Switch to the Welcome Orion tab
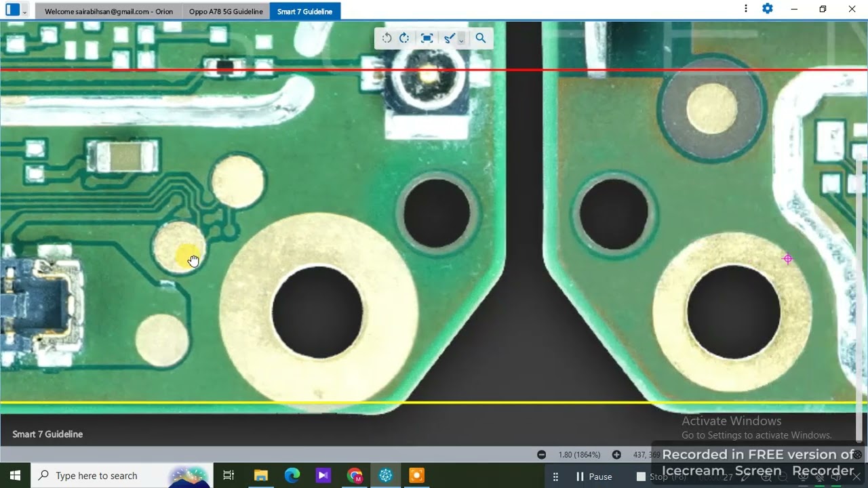The image size is (868, 488). coord(108,12)
